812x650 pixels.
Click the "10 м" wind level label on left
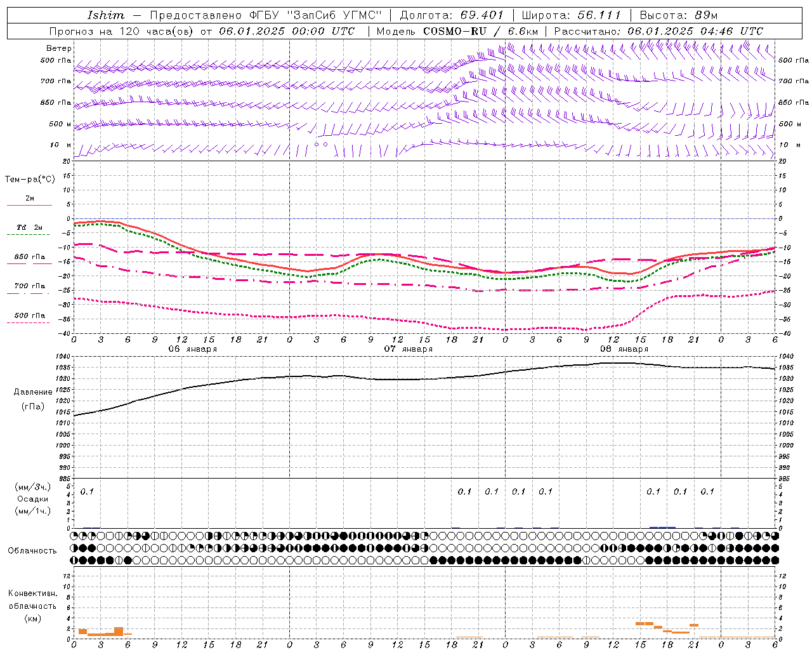(x=61, y=145)
